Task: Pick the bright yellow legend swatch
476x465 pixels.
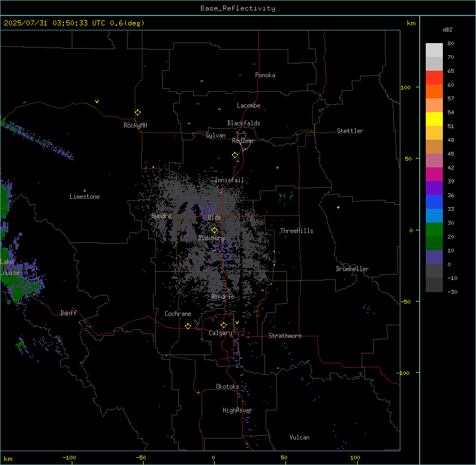Action: pos(434,119)
